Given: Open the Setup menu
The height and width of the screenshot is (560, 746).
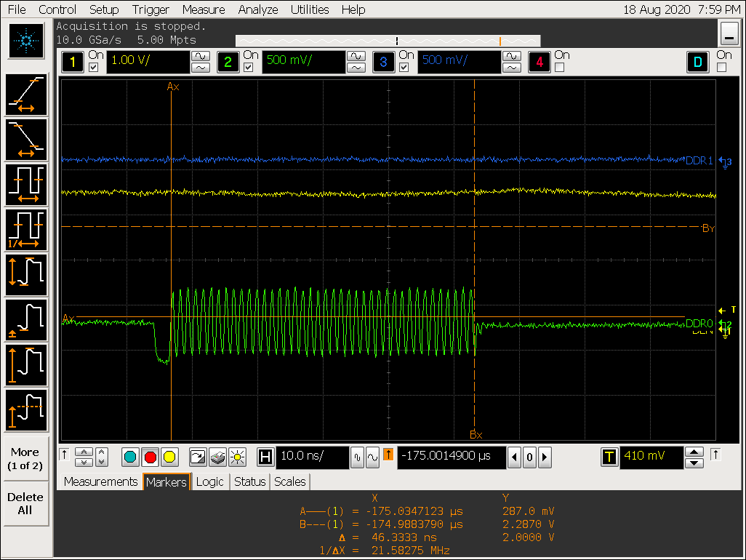Looking at the screenshot, I should 104,9.
